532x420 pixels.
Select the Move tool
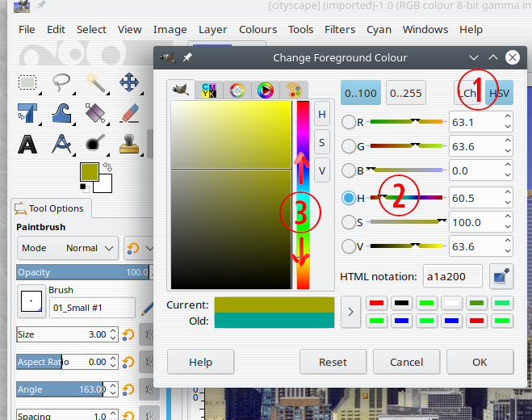pos(129,82)
